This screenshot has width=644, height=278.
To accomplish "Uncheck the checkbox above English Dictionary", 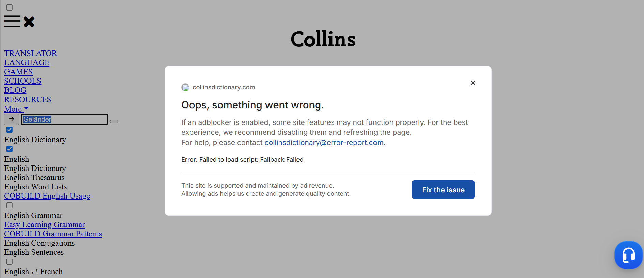I will point(10,130).
